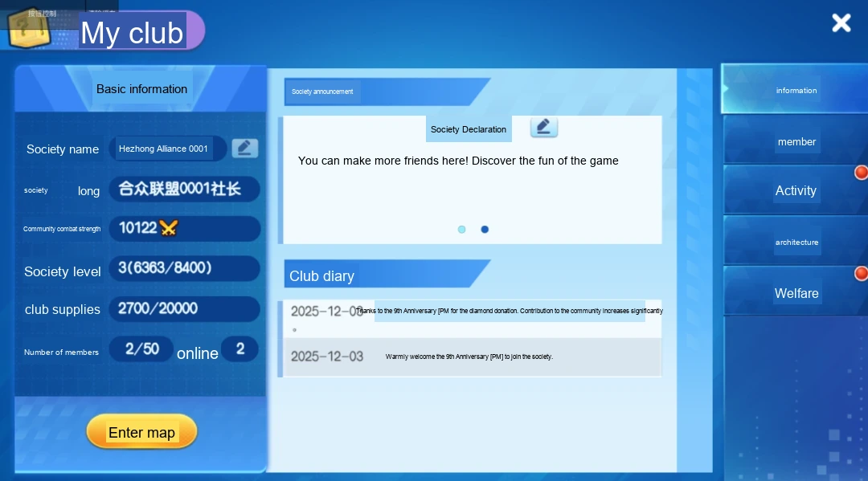Viewport: 868px width, 481px height.
Task: Click the club supplies label
Action: point(63,310)
